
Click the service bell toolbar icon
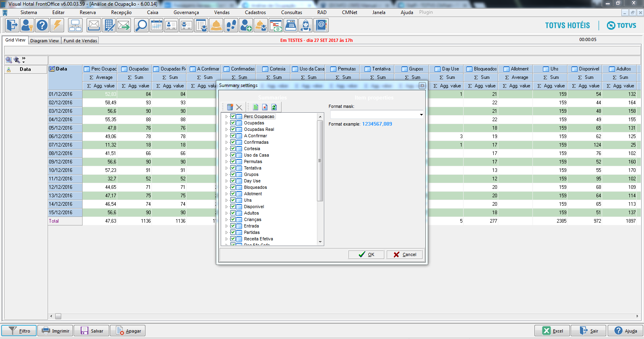216,25
